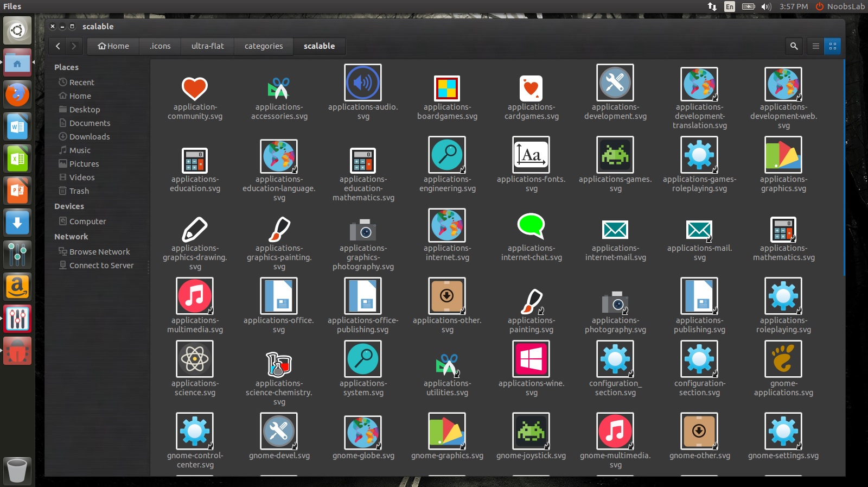Open the search button in toolbar
The width and height of the screenshot is (868, 487).
[794, 46]
